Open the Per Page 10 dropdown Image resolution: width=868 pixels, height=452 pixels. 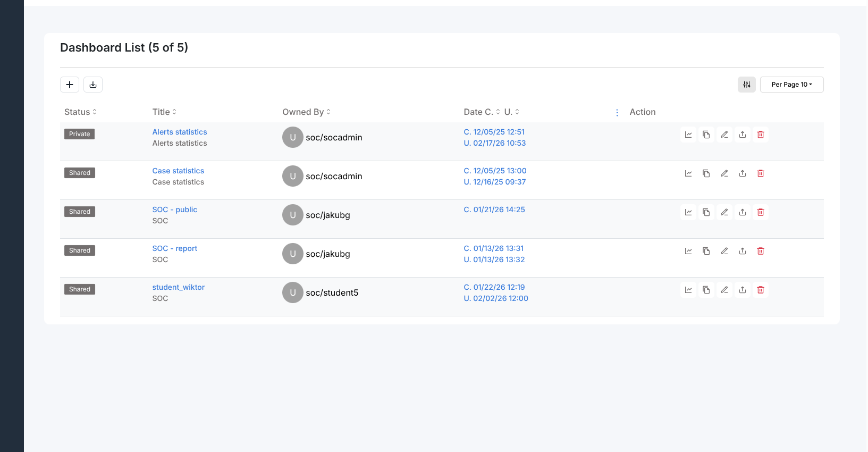(x=792, y=85)
